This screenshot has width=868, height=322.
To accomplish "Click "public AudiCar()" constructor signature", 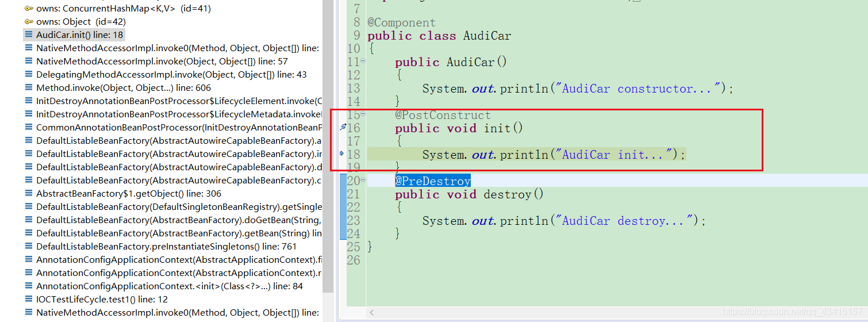I will tap(451, 62).
